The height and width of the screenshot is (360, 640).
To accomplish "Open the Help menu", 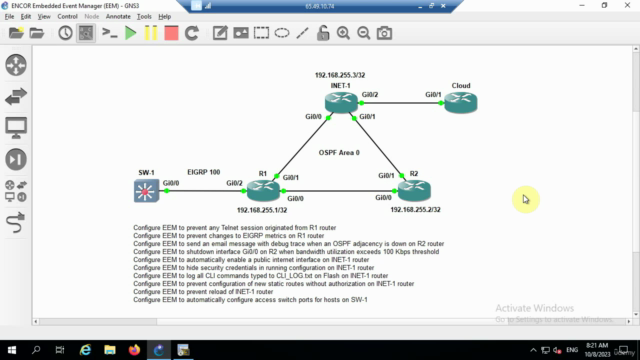I will tap(164, 16).
